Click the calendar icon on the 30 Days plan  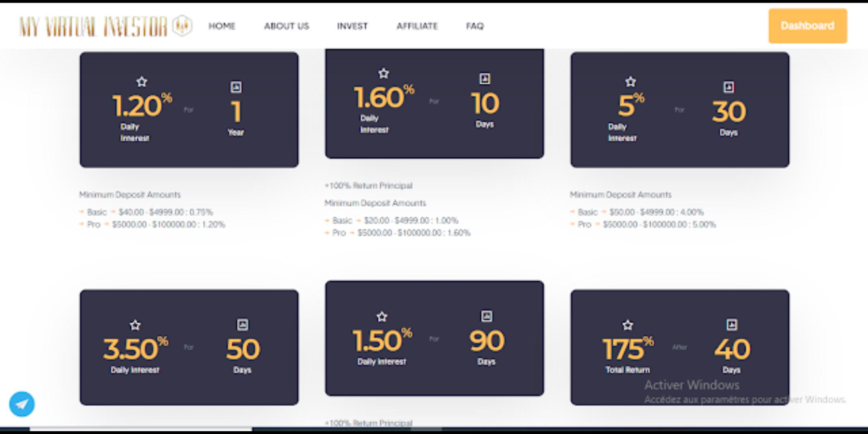(x=728, y=86)
